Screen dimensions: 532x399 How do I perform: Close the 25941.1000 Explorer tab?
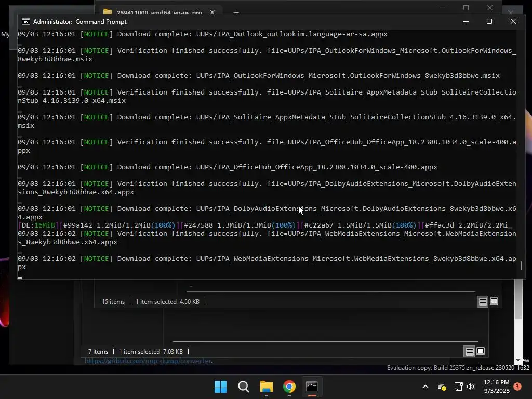(x=212, y=12)
